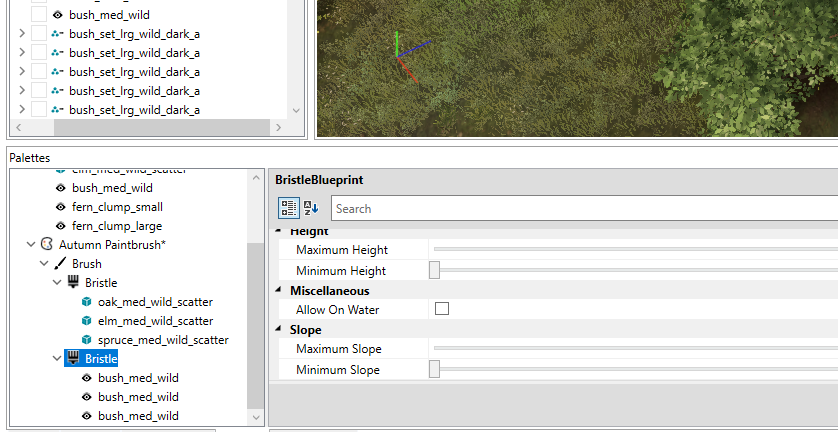Screen dimensions: 838x432
Task: Click the red axis of the viewport gizmo
Action: click(x=407, y=70)
